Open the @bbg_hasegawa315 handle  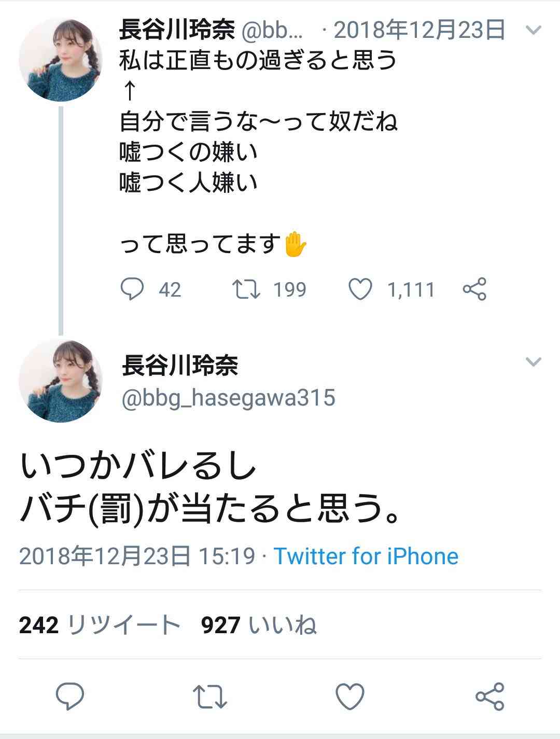tap(228, 398)
